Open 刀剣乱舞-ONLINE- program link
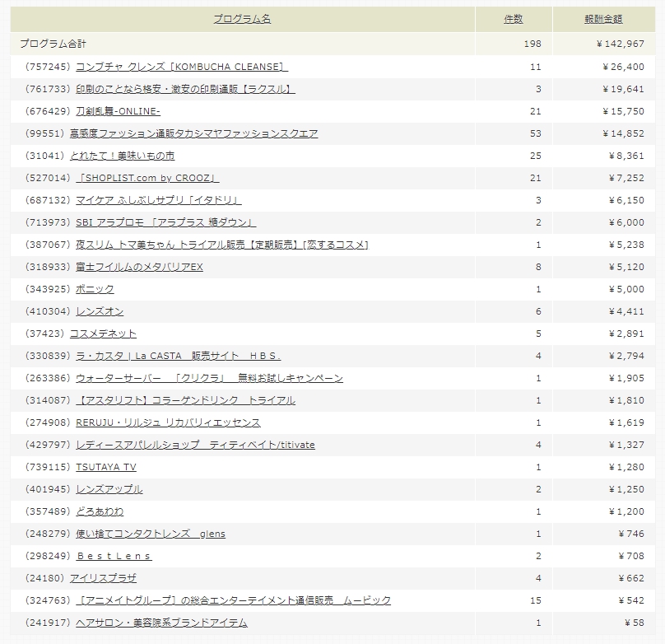This screenshot has height=644, width=665. tap(118, 111)
